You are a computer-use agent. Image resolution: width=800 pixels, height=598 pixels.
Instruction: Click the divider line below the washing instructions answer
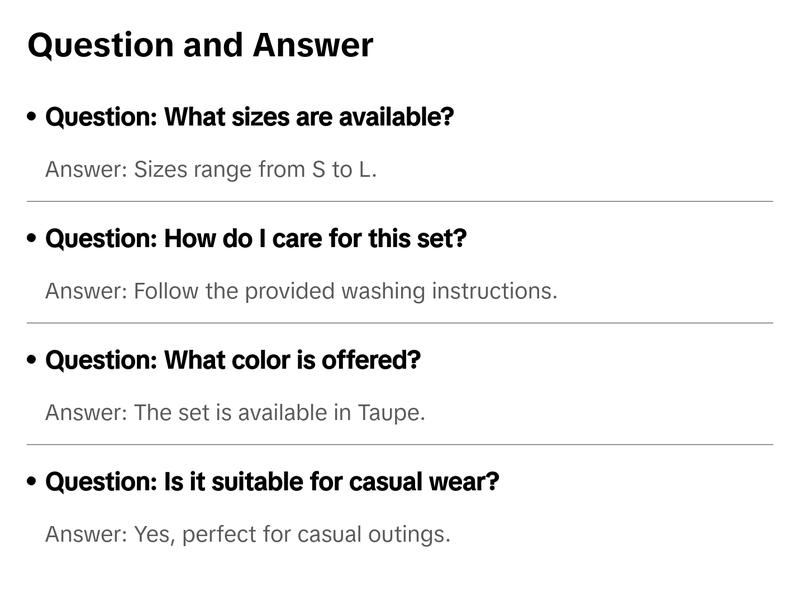click(x=400, y=323)
